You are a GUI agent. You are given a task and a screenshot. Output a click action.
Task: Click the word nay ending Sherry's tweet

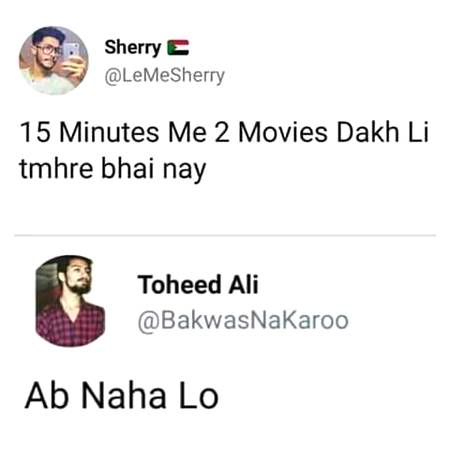[184, 171]
